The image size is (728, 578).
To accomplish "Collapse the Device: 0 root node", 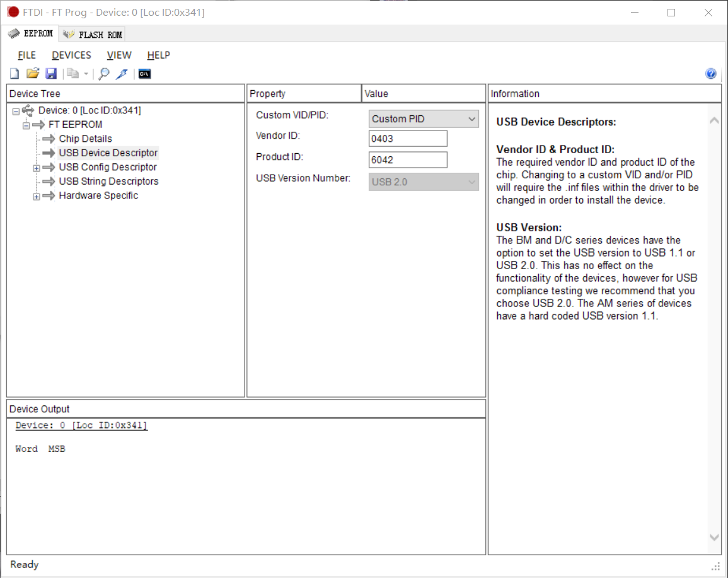I will pos(16,112).
